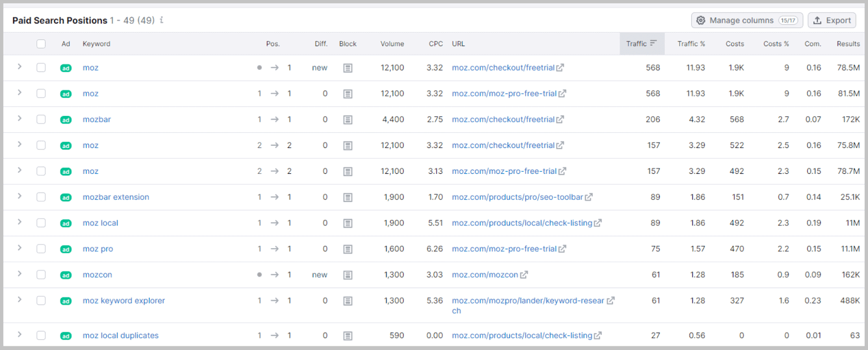Viewport: 868px width, 350px height.
Task: Select the moz pro row checkbox
Action: 41,249
